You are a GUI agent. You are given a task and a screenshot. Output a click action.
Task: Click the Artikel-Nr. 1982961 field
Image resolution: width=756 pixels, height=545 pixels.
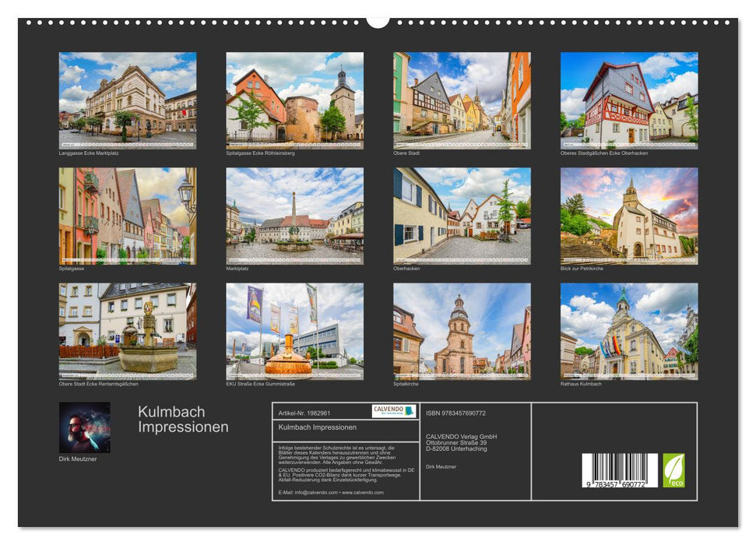click(x=305, y=413)
